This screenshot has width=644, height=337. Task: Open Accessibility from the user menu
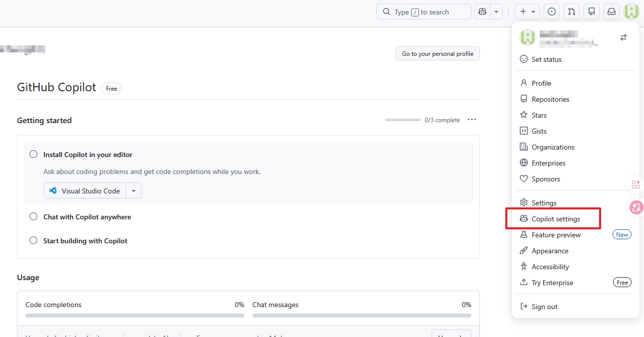576,267
